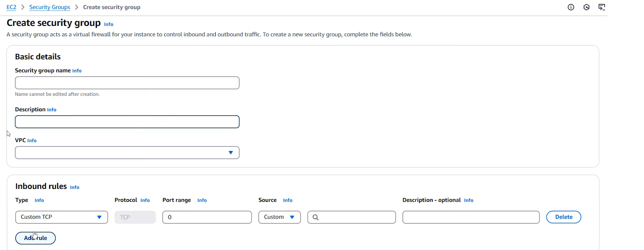Open Info link next to Description label

52,110
